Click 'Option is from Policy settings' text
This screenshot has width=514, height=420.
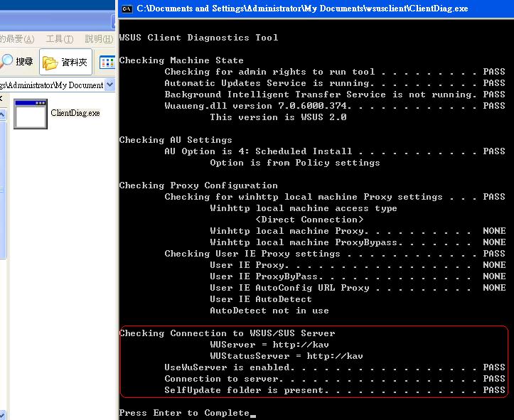295,163
